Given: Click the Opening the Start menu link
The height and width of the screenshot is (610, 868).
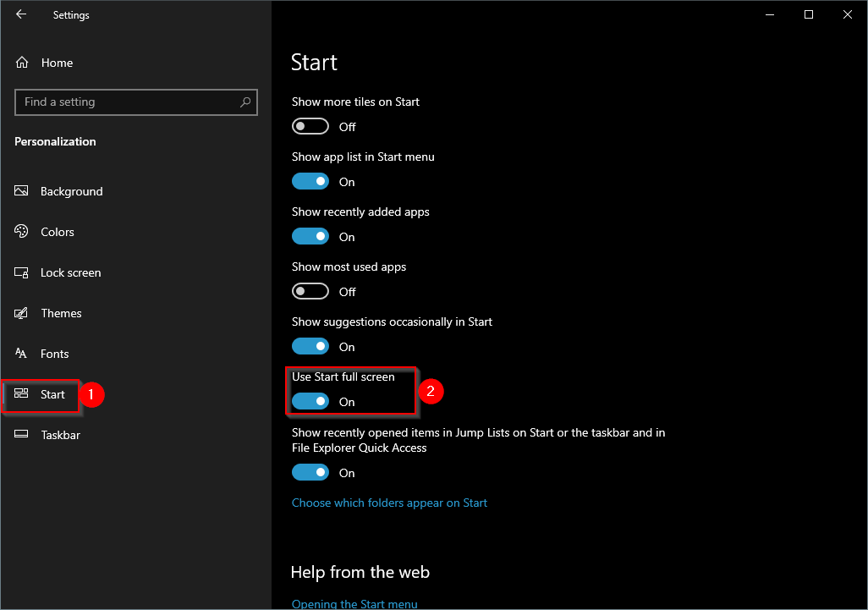Looking at the screenshot, I should coord(354,603).
